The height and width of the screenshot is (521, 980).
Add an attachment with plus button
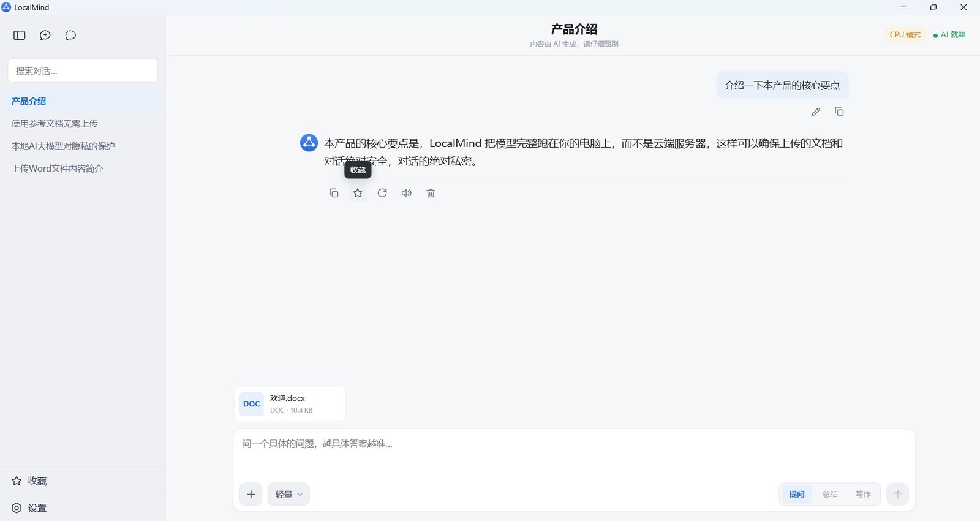point(251,494)
